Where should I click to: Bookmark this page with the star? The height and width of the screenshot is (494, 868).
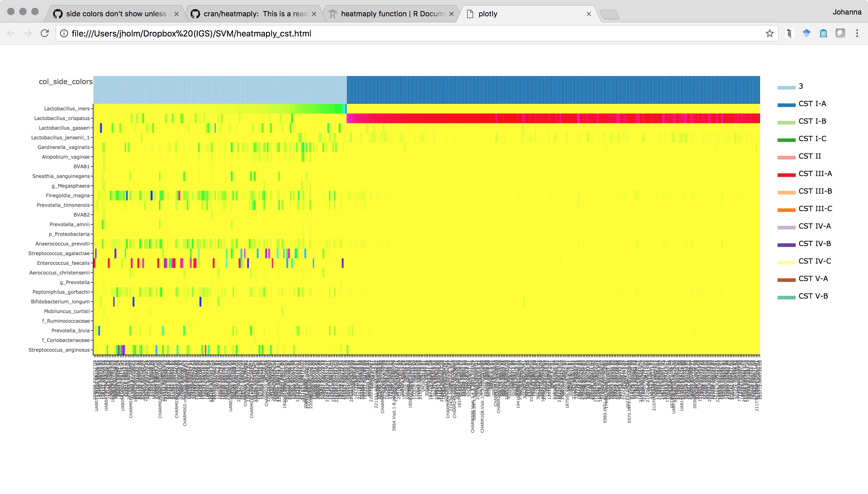pos(769,33)
